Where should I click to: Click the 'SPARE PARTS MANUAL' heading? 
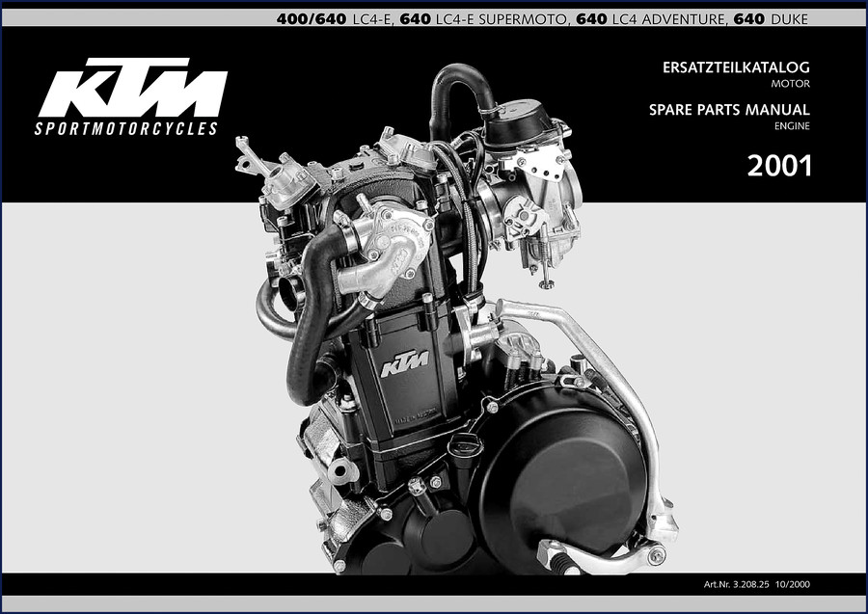point(729,110)
